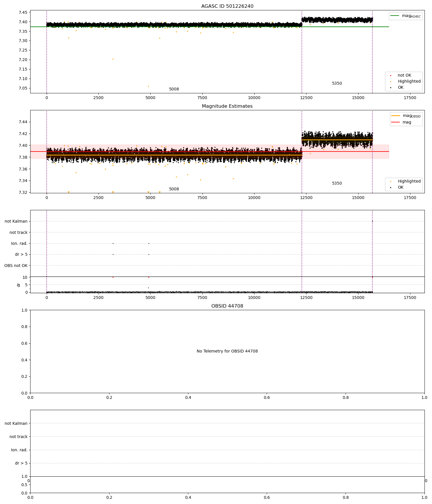432x504 pixels.
Task: Click "not Kalman" label in the third plot
Action: click(x=16, y=221)
